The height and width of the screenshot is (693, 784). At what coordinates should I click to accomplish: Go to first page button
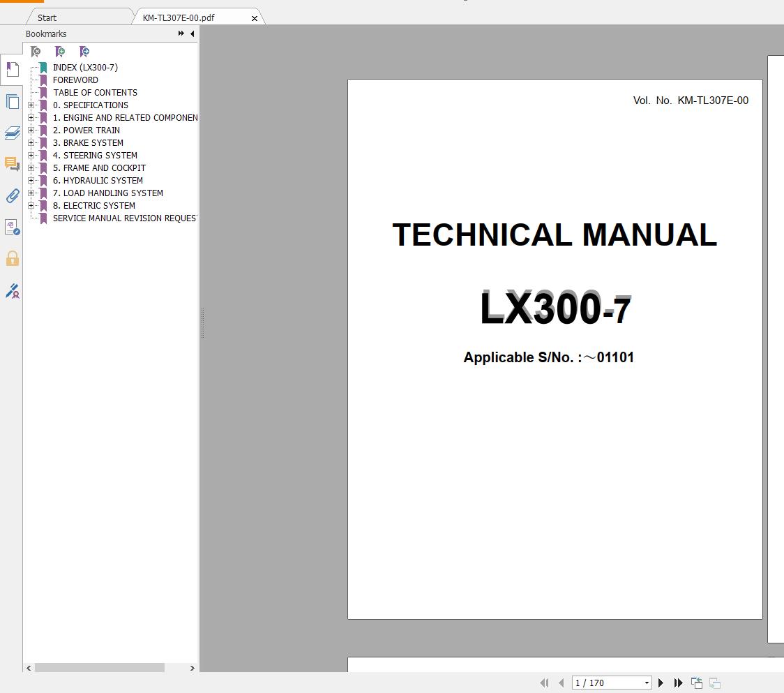[545, 683]
